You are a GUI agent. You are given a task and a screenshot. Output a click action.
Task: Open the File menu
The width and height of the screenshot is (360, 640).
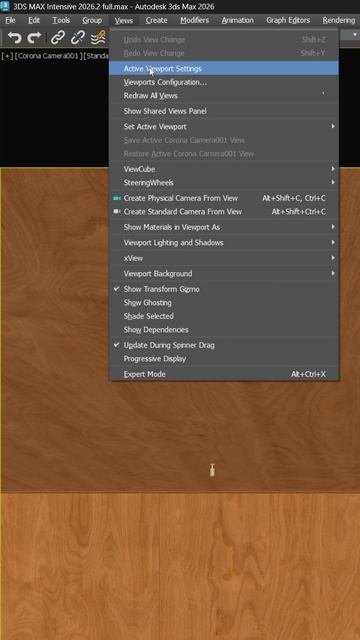(10, 20)
